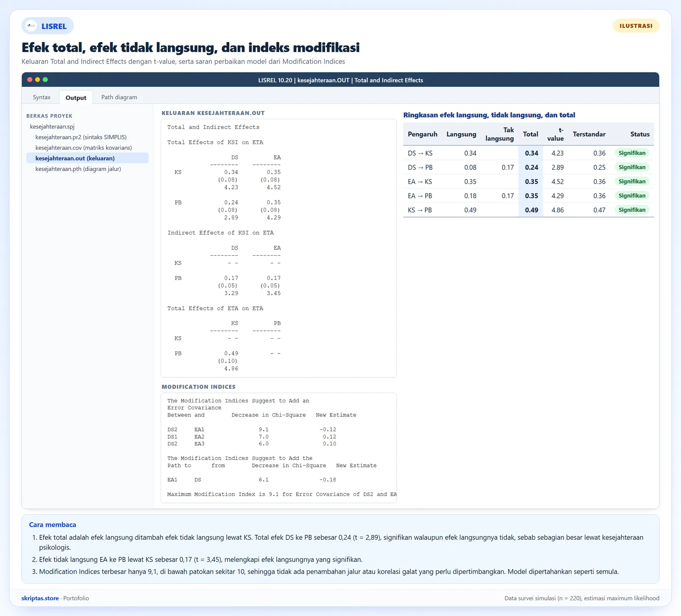The image size is (681, 616).
Task: Click the MODIFICATION INDICES section heading
Action: click(x=198, y=387)
